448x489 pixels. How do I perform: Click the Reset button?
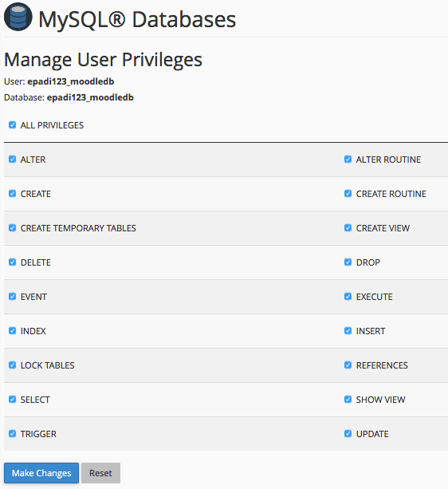[100, 473]
